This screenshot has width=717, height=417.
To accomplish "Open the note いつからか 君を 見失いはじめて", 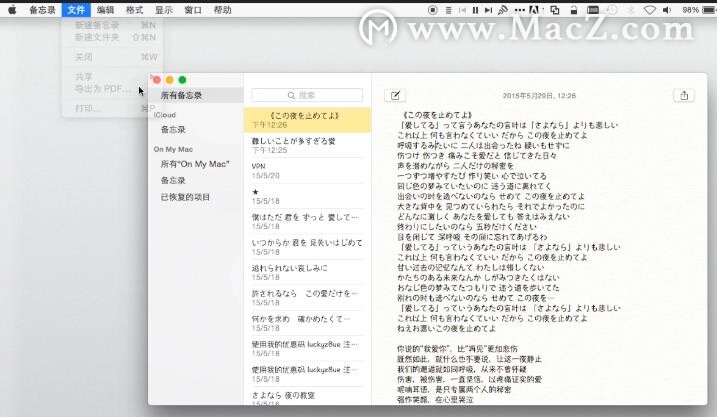I will [x=307, y=247].
